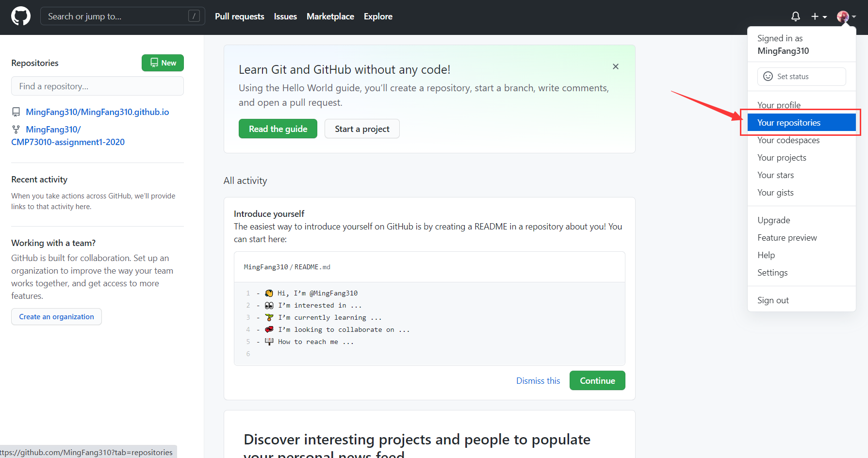Select Your codespaces
The width and height of the screenshot is (868, 458).
(802, 140)
